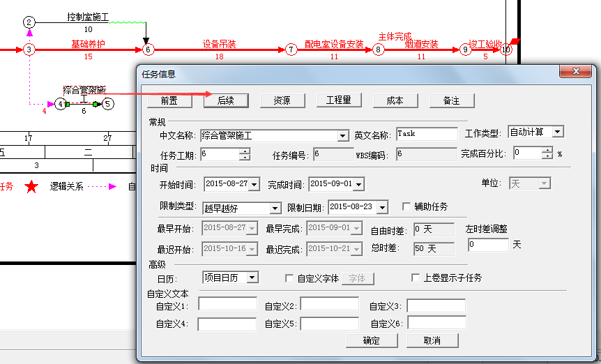601x364 pixels.
Task: Click the red star legend icon
Action: pos(31,187)
